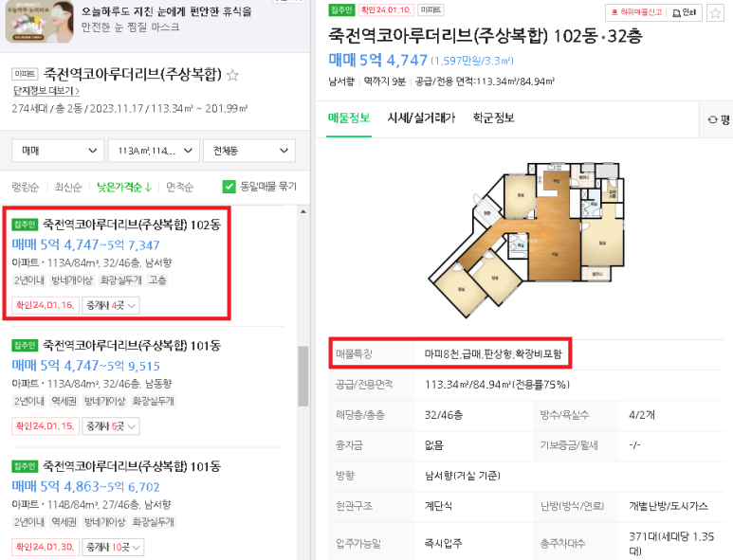Click the listing panel scrollbar thumb
Image resolution: width=733 pixels, height=560 pixels.
tap(303, 376)
